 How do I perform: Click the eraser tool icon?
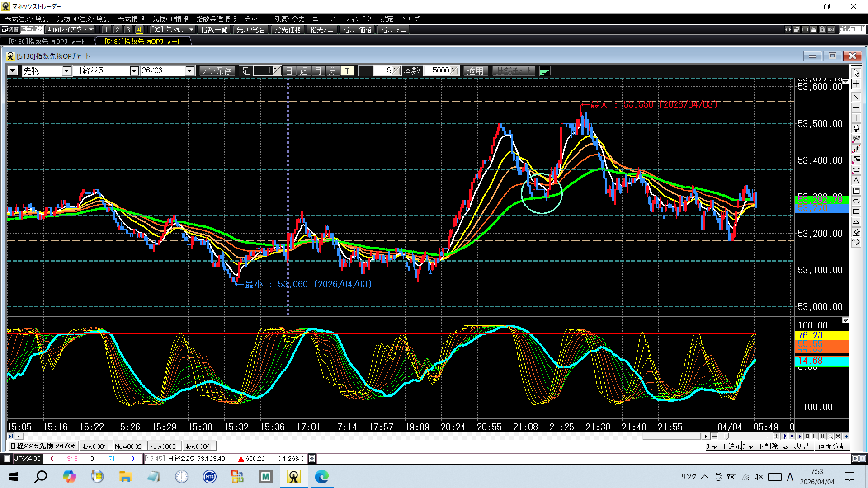point(856,232)
